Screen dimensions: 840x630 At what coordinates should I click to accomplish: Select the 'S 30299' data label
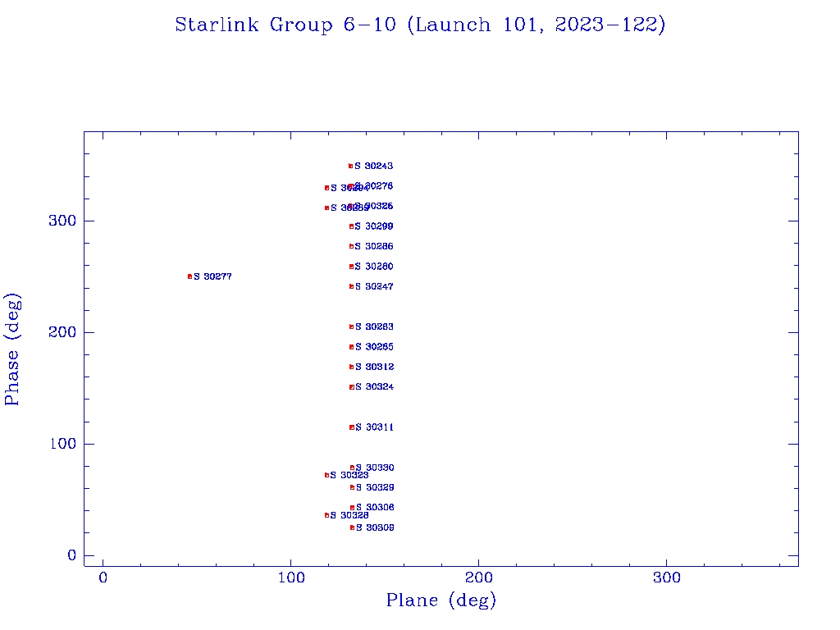tap(374, 226)
